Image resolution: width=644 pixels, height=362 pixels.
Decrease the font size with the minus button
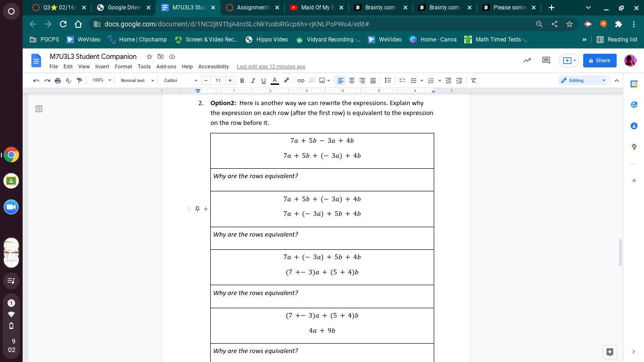point(206,81)
